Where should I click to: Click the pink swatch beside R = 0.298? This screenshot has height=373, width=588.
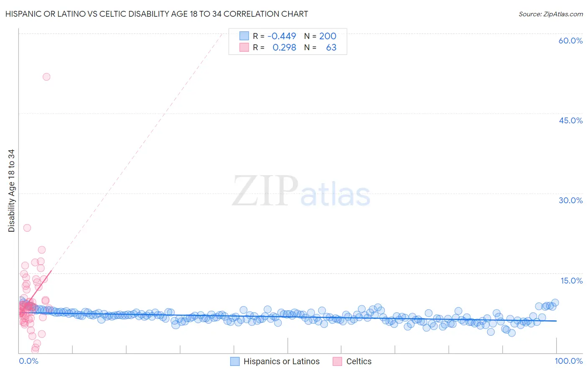[x=244, y=47]
